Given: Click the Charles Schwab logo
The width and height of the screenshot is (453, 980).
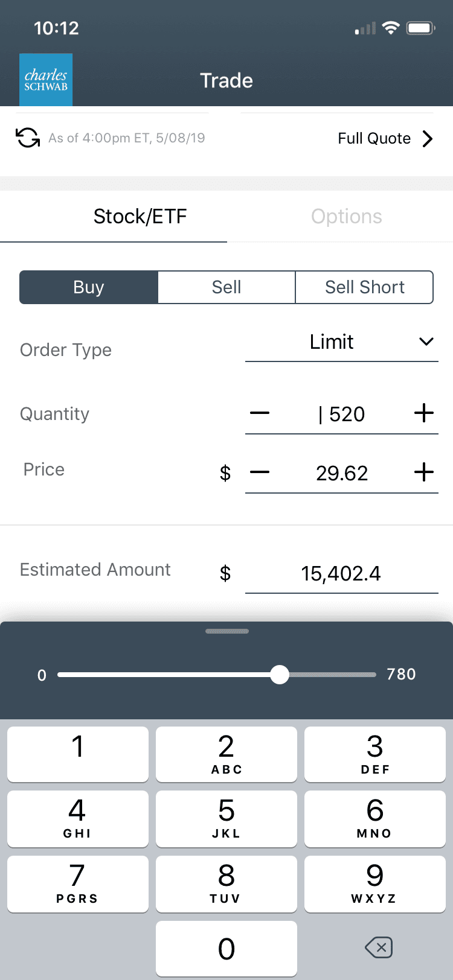Looking at the screenshot, I should pos(46,80).
